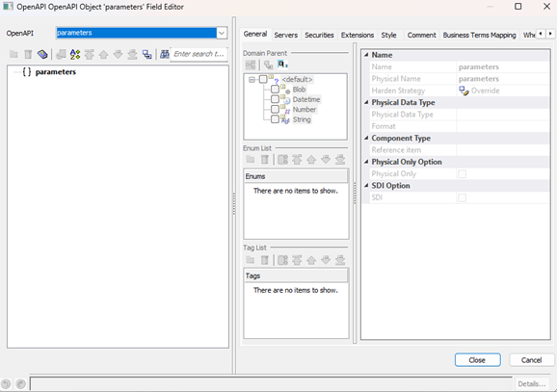
Task: Click the Enter search text field
Action: click(199, 54)
